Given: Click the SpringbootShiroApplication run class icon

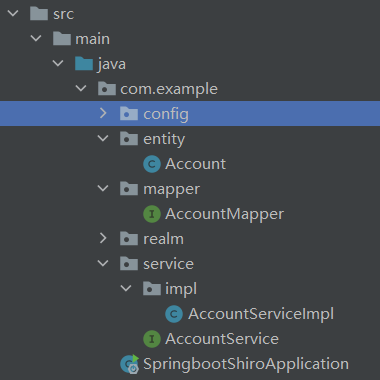Looking at the screenshot, I should point(130,364).
